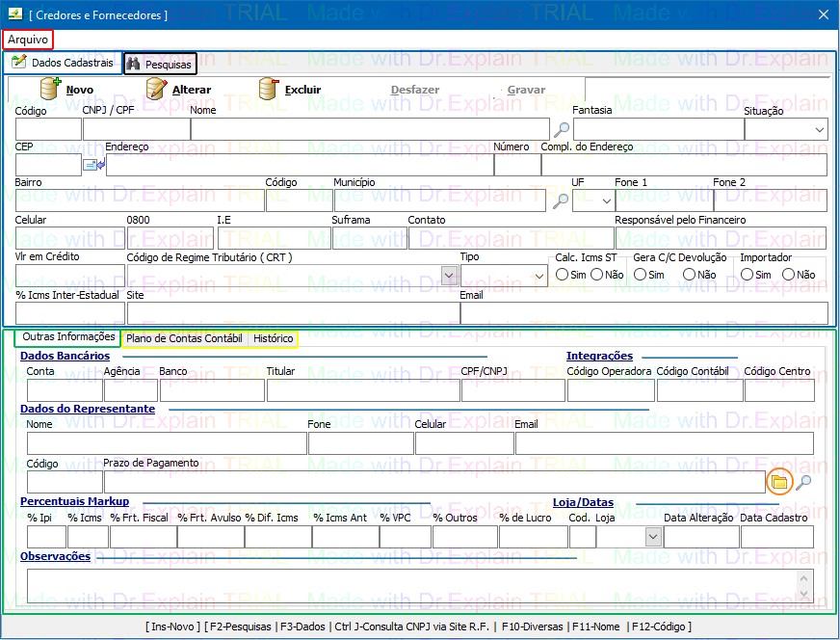Select Não for Gera C/C Devolução

[x=689, y=275]
